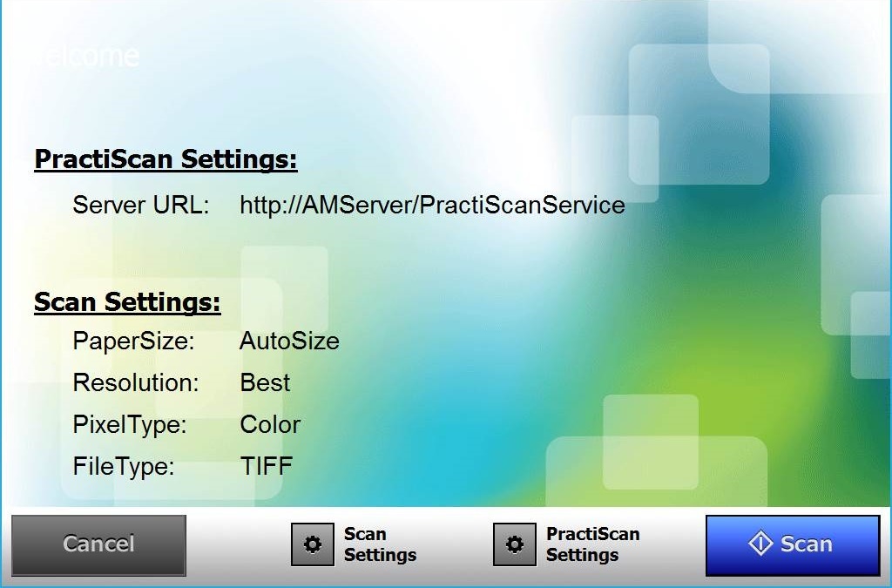Select the http://AMServer/PractiScanService URL text
Screen dimensions: 892x588
(x=432, y=206)
